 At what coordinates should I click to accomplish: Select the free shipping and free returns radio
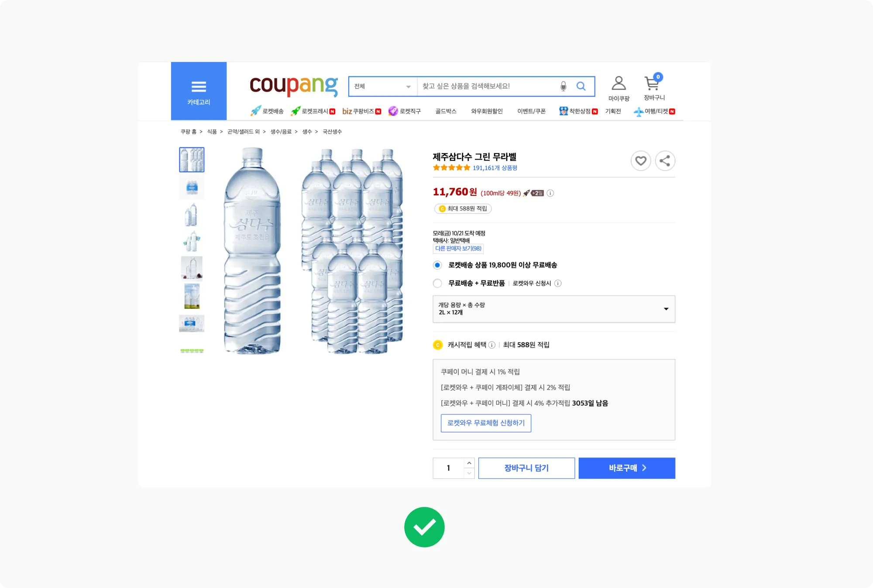pyautogui.click(x=437, y=284)
